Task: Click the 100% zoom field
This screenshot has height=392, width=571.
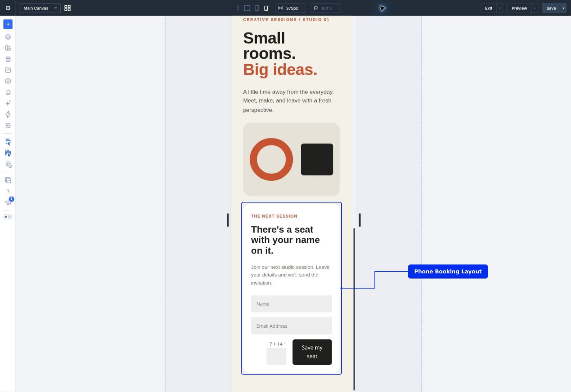Action: coord(326,8)
